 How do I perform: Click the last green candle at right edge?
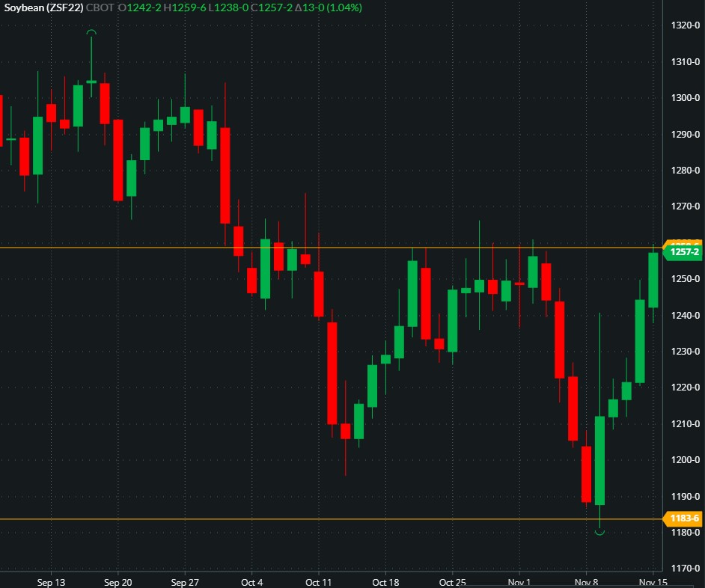point(653,280)
